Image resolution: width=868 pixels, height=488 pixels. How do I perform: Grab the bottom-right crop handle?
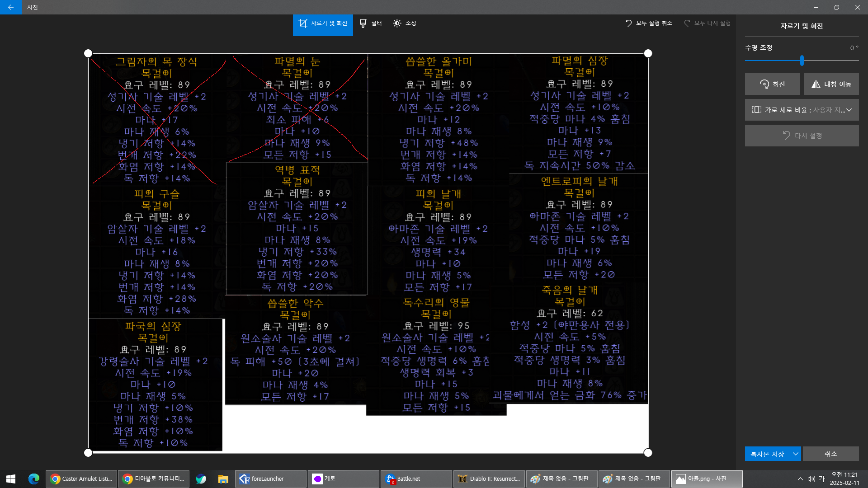[648, 453]
